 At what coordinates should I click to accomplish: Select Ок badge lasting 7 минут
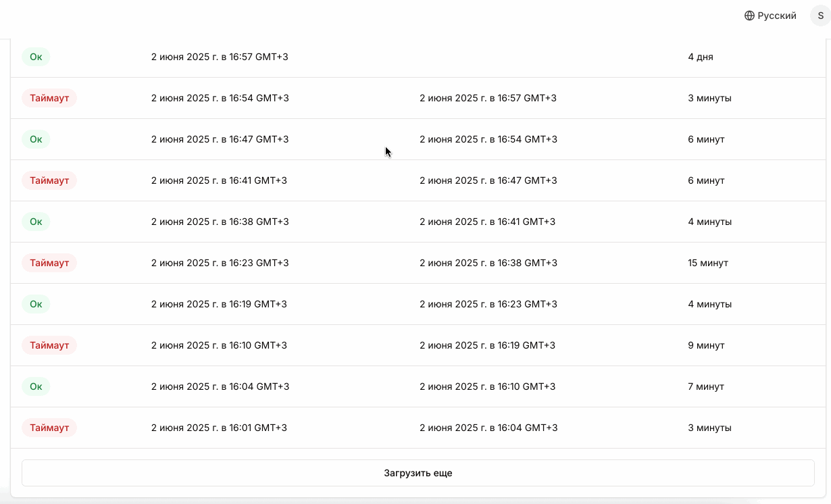tap(36, 386)
